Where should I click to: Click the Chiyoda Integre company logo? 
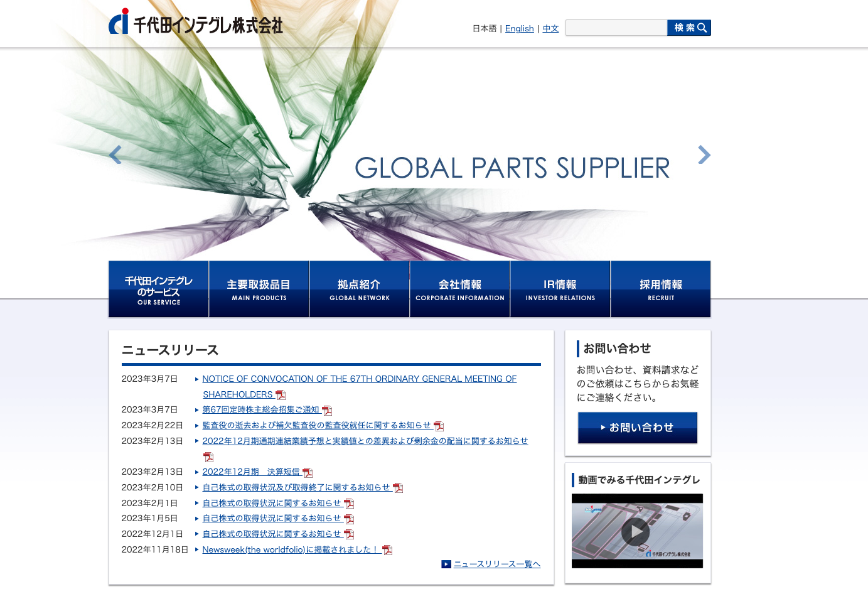[195, 23]
